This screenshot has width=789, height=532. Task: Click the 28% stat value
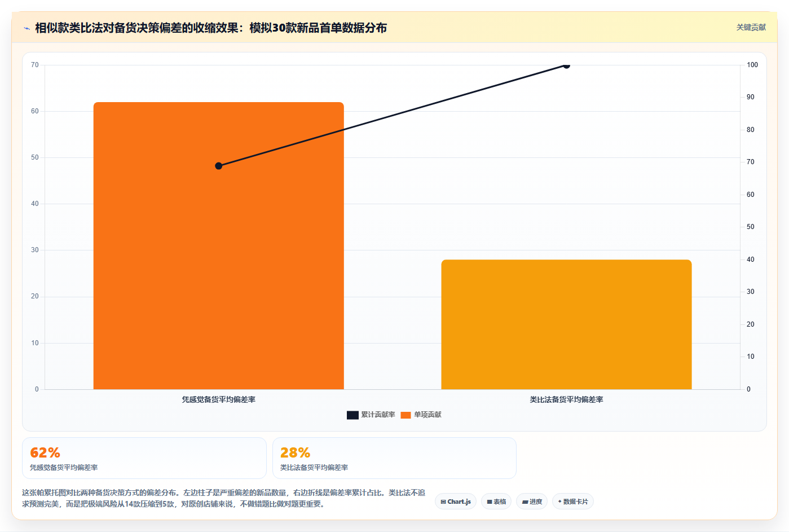(295, 452)
